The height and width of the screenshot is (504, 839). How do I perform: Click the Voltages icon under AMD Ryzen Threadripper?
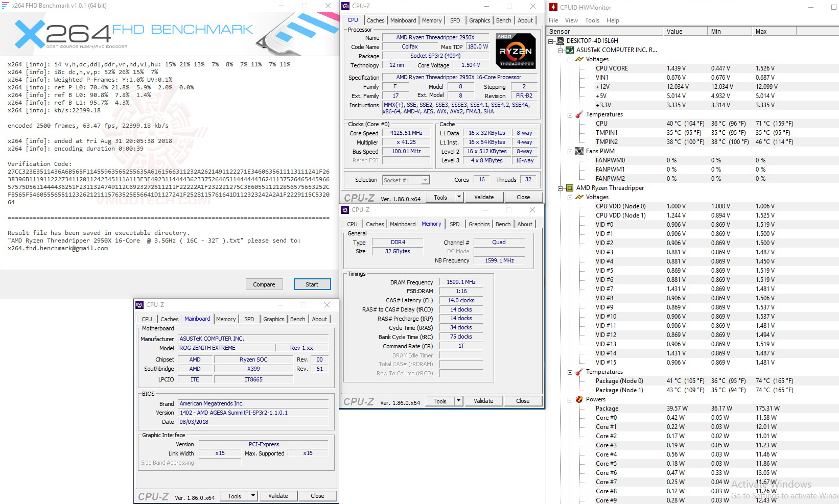[579, 197]
